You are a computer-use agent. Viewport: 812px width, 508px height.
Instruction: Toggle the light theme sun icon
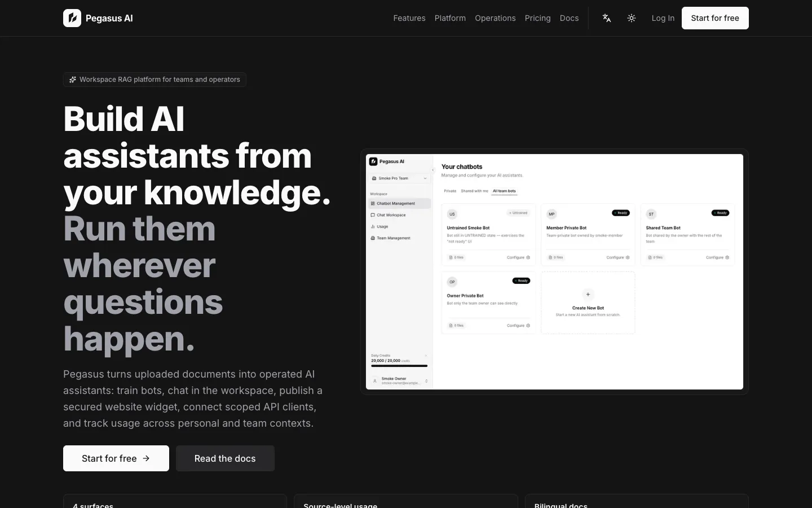(x=632, y=18)
